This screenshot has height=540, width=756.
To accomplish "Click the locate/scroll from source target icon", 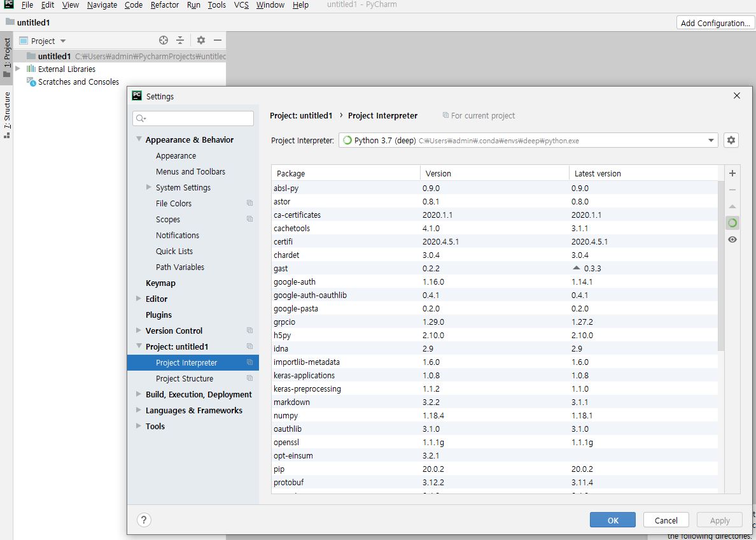I will tap(164, 41).
